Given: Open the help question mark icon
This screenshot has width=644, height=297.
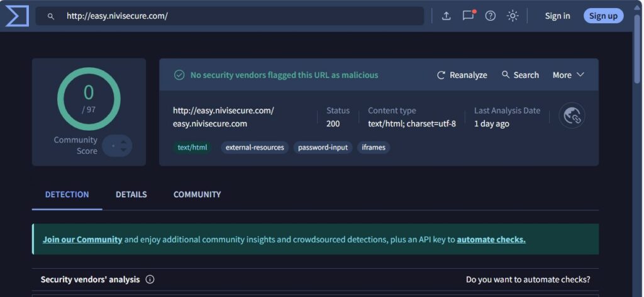Looking at the screenshot, I should tap(491, 16).
